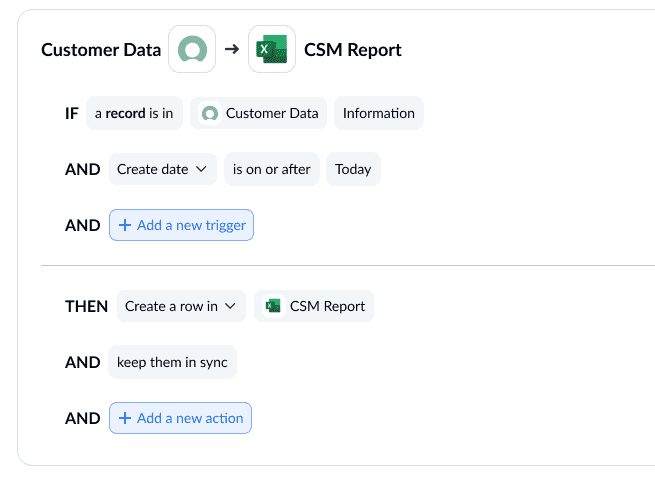
Task: Click the CSM Report title in header
Action: [354, 50]
